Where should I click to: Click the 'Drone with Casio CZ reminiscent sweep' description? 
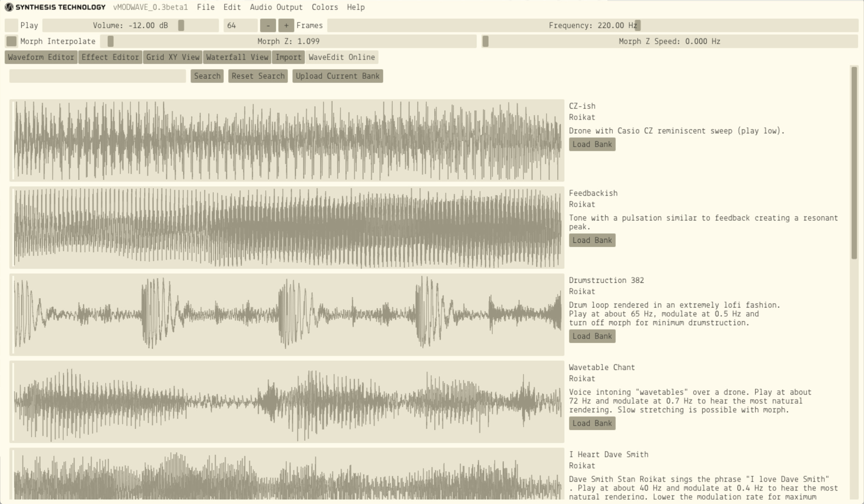(x=677, y=131)
